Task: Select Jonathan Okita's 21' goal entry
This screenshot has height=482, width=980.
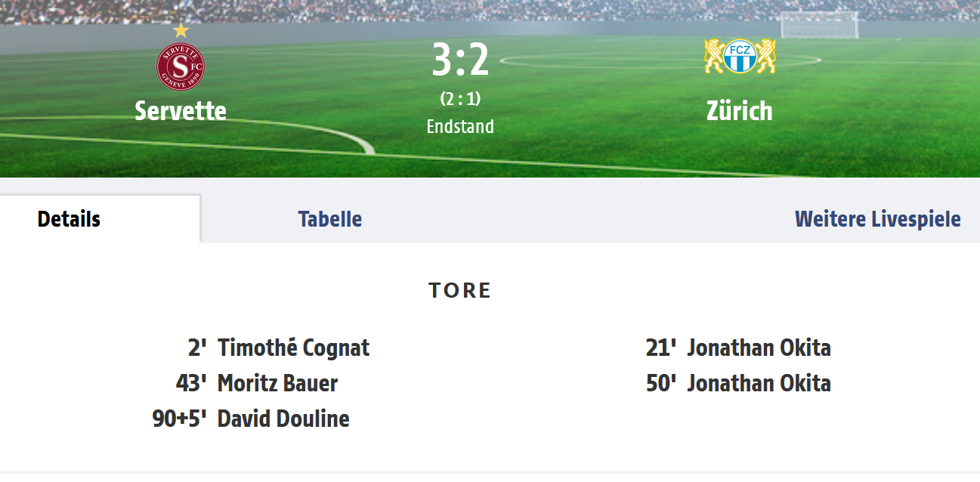Action: tap(738, 348)
